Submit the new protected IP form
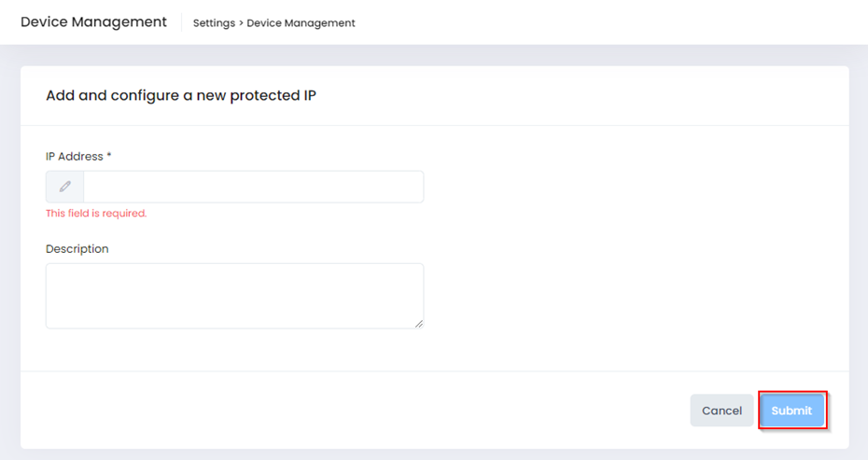Image resolution: width=868 pixels, height=460 pixels. [791, 411]
